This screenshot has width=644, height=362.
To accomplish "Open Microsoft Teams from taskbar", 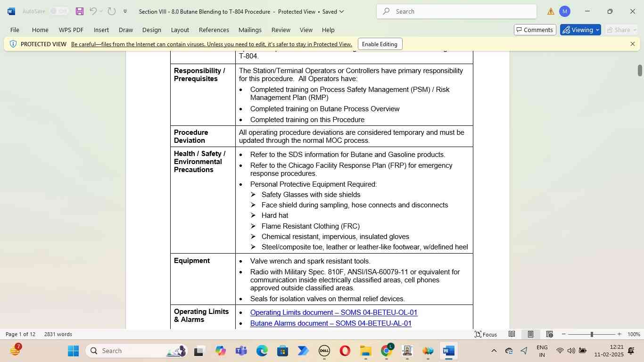I will point(241,351).
